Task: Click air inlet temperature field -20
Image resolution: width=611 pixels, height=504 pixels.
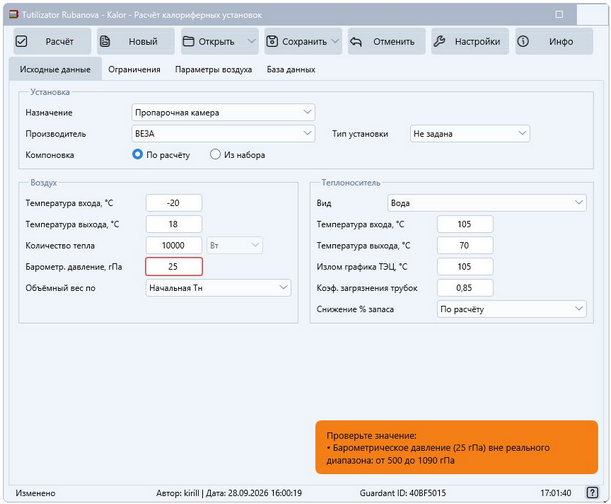Action: [174, 203]
